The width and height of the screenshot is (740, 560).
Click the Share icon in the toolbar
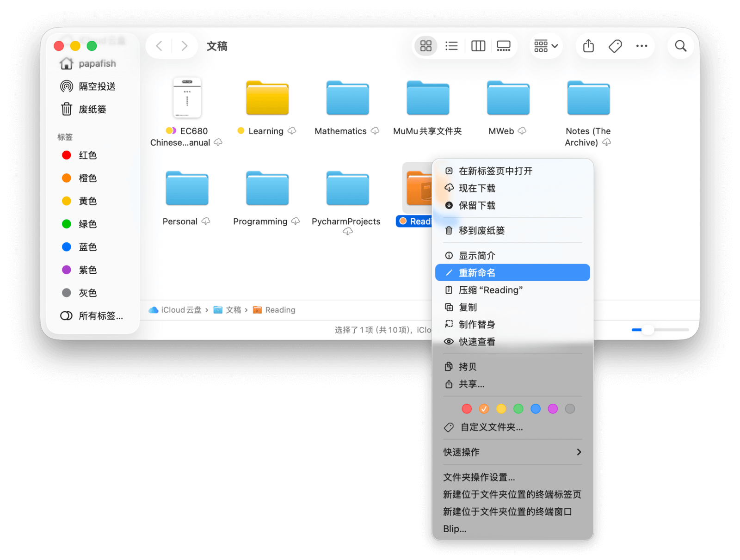tap(588, 46)
